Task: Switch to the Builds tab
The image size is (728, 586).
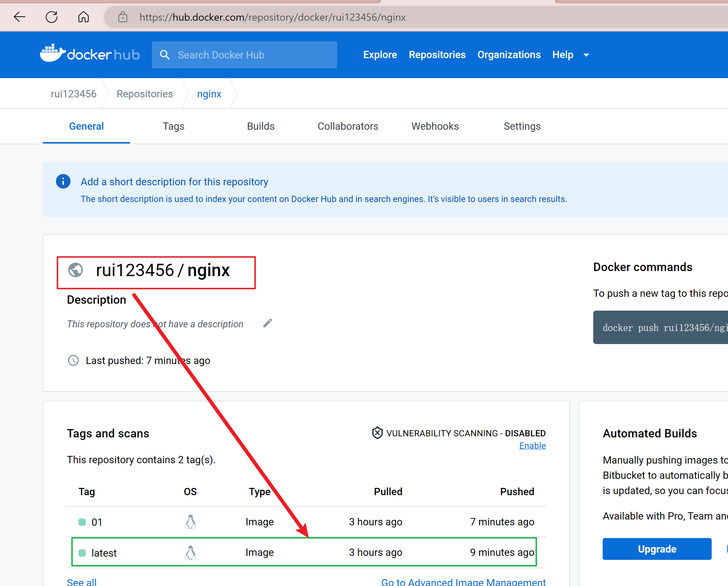Action: pos(261,126)
